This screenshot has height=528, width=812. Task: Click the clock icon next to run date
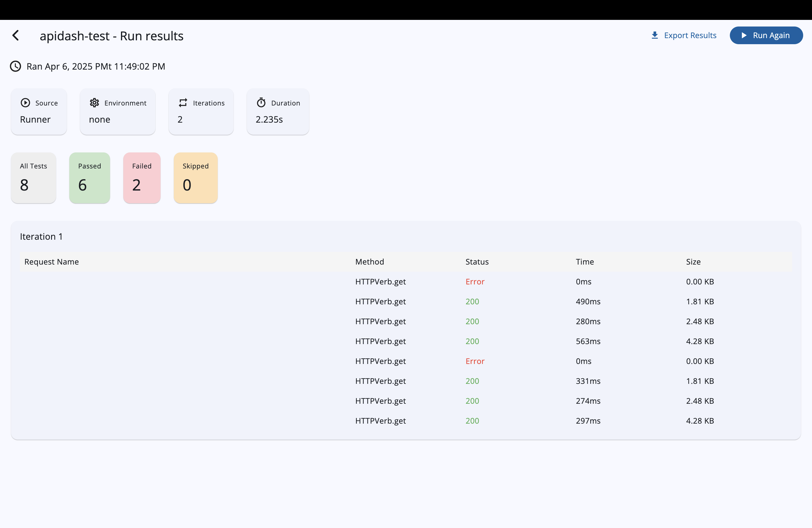[15, 66]
